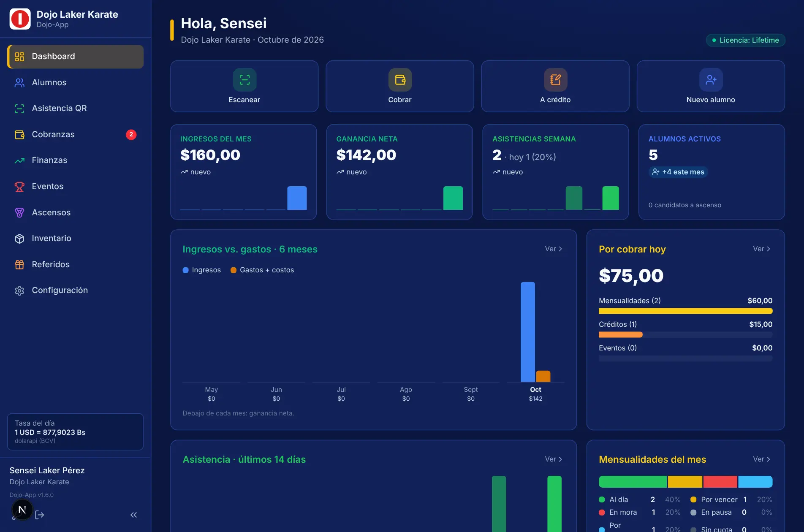The image size is (804, 532).
Task: Expand Ver on Mensualidades del mes
Action: coord(761,459)
